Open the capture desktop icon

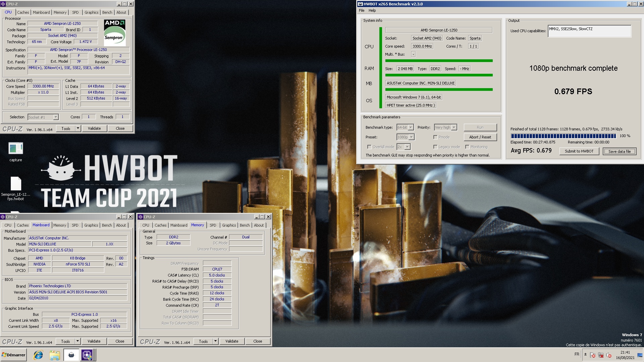pos(15,152)
